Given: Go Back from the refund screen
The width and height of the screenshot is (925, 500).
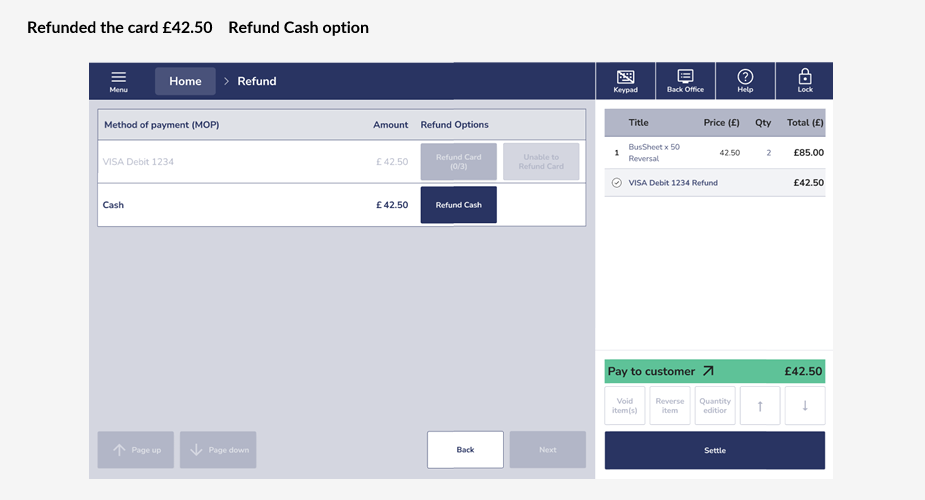Looking at the screenshot, I should (465, 449).
